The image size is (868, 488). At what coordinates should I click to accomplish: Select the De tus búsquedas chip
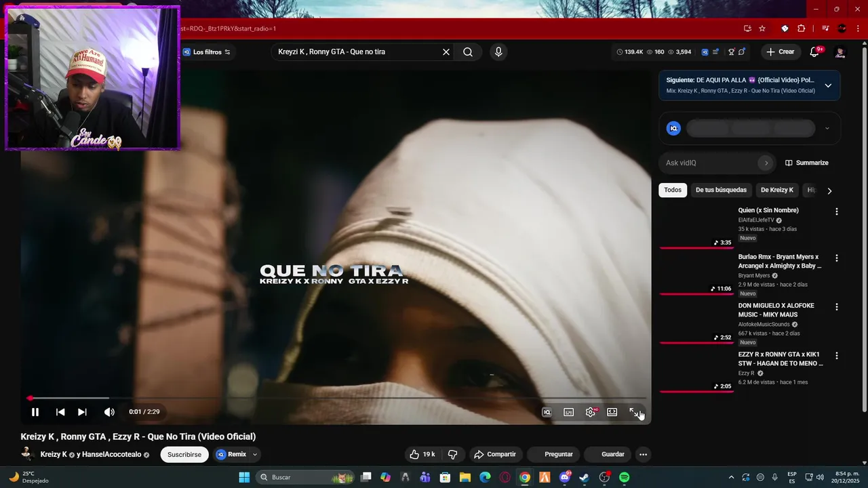tap(721, 190)
